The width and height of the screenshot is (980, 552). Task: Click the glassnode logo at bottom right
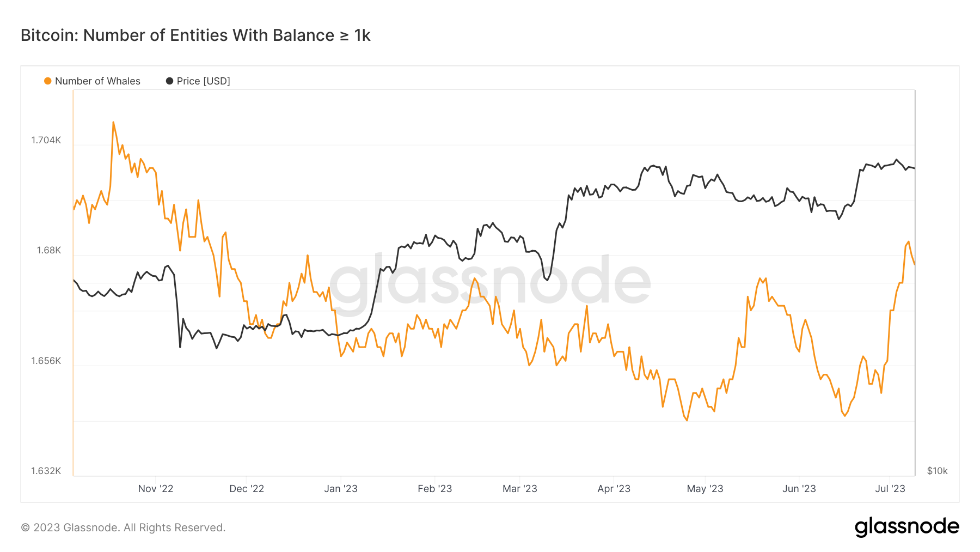[906, 527]
